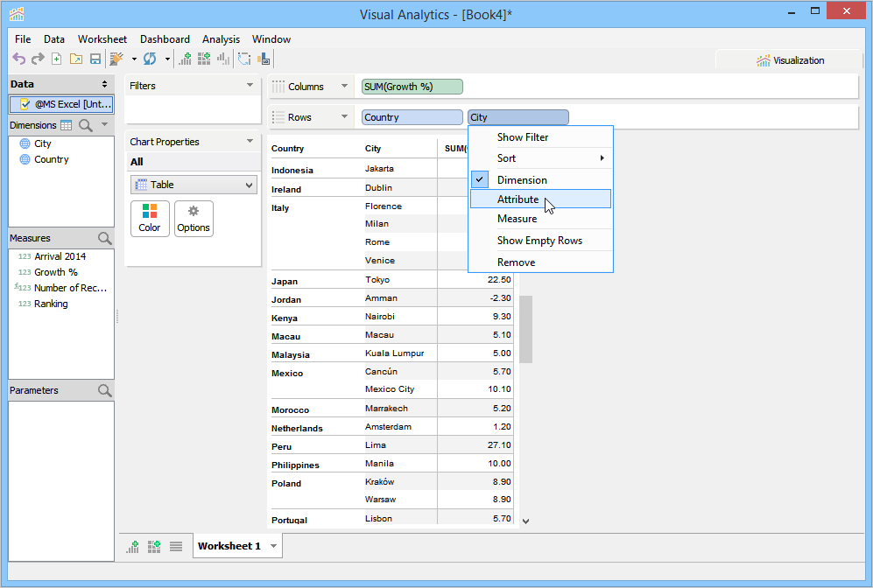Click the open folder icon
Image resolution: width=873 pixels, height=588 pixels.
75,59
